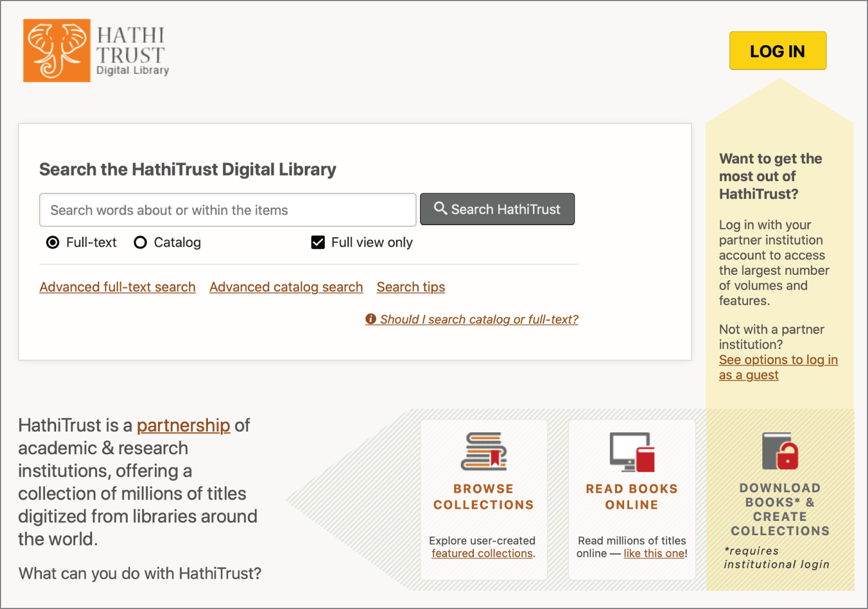This screenshot has width=868, height=609.
Task: Open the featured collections link
Action: pyautogui.click(x=482, y=553)
